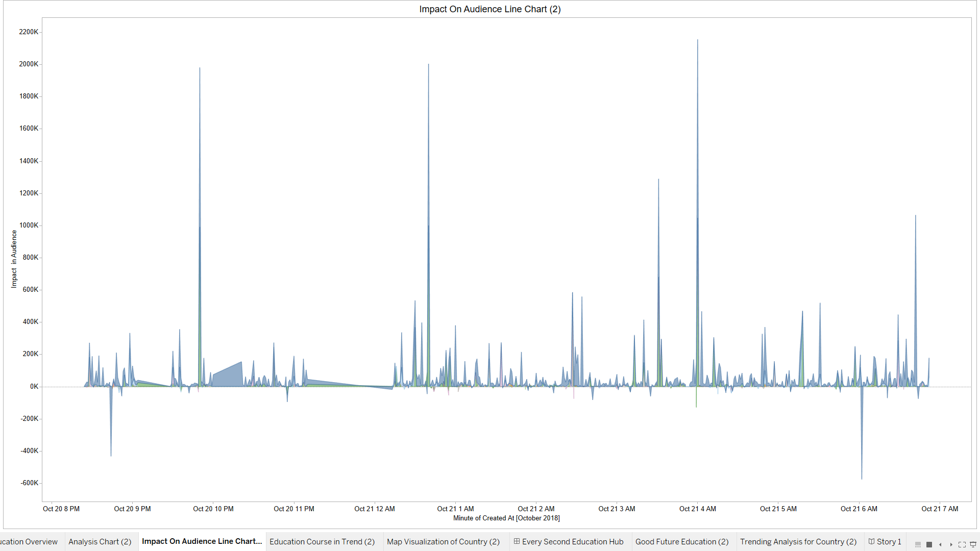Open Map Visualization of Country (2) sheet
Viewport: 980px width, 551px height.
coord(443,542)
